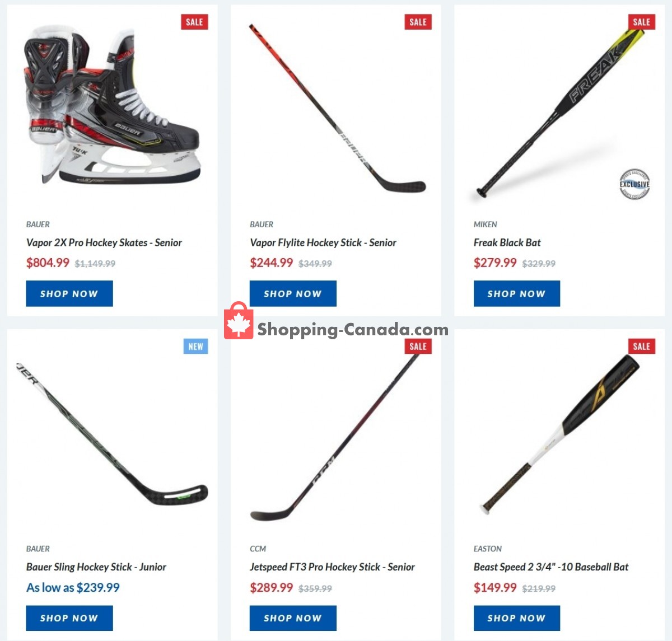Click the Exclusive badge on Freak bat
The height and width of the screenshot is (641, 672).
pyautogui.click(x=634, y=184)
